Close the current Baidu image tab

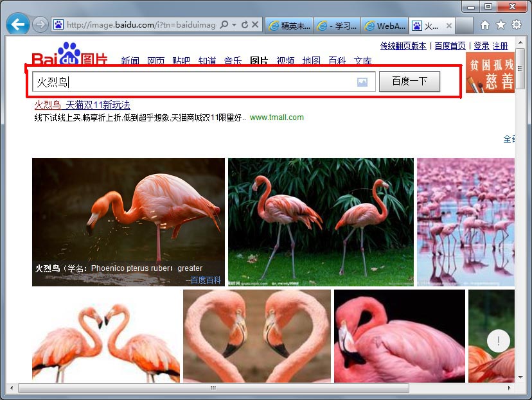[448, 26]
